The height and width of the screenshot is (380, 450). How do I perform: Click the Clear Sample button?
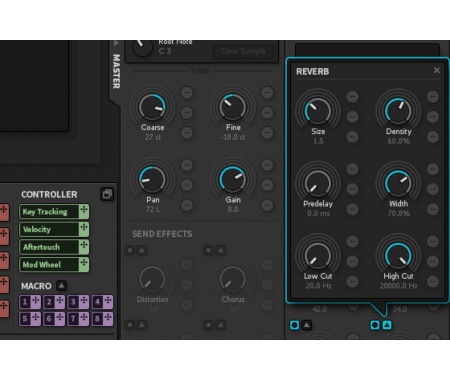point(243,51)
